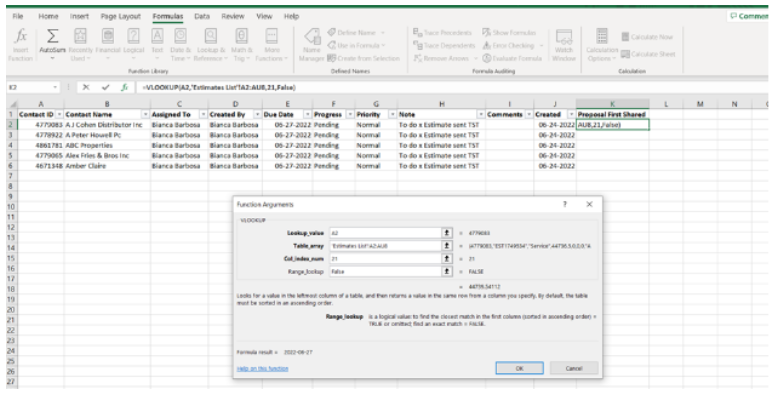Open Contact Name filter dropdown
The width and height of the screenshot is (776, 393).
coord(146,114)
